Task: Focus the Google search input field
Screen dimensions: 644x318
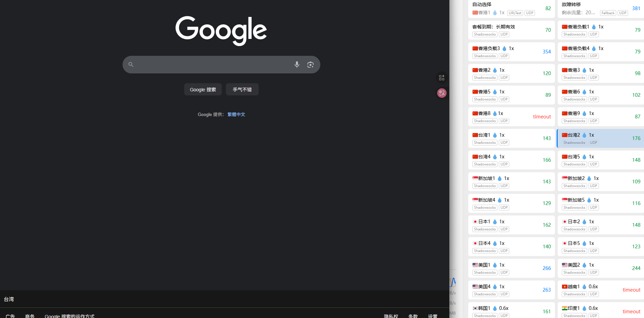Action: click(213, 65)
